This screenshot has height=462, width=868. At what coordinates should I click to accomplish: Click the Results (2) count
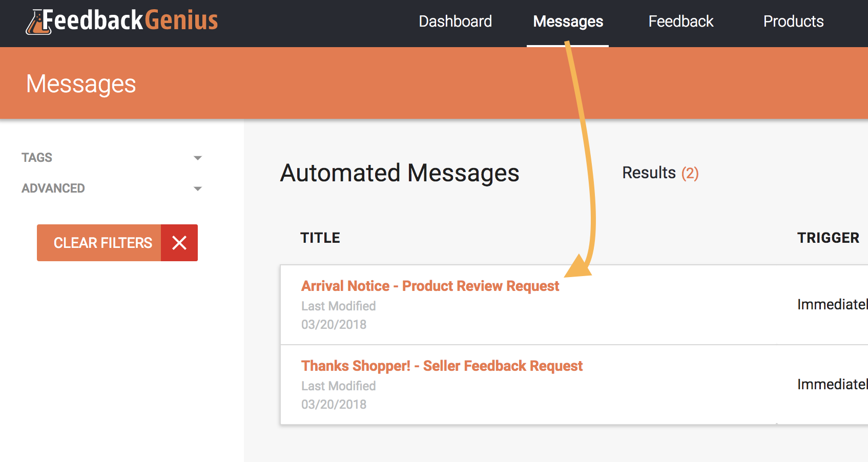point(660,173)
